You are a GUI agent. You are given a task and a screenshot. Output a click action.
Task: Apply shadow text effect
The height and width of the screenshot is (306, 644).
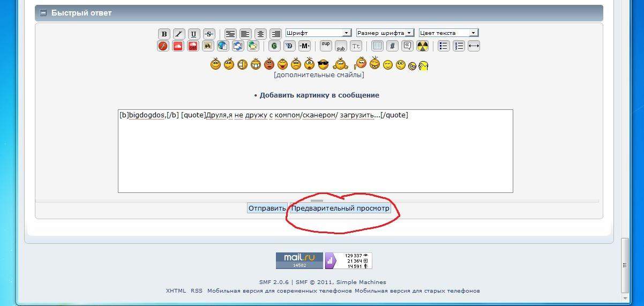[x=289, y=46]
